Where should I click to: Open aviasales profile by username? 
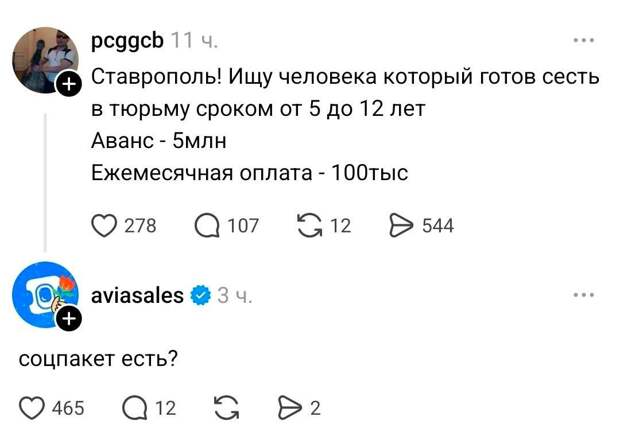point(137,295)
